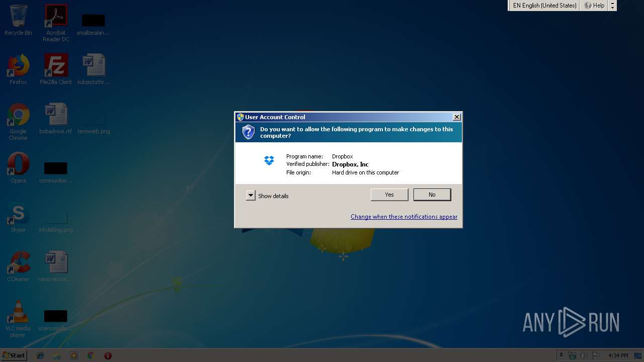Image resolution: width=644 pixels, height=362 pixels.
Task: Open Windows Media Player taskbar icon
Action: (x=74, y=355)
